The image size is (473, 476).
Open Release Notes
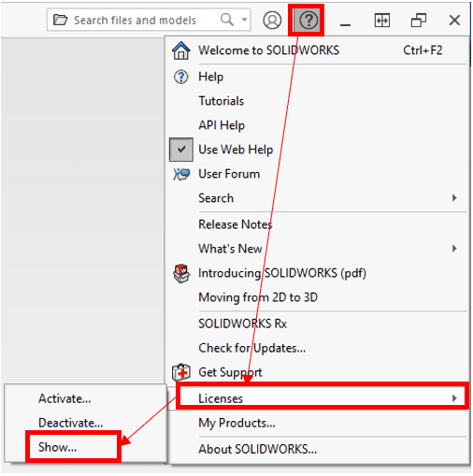[318, 224]
